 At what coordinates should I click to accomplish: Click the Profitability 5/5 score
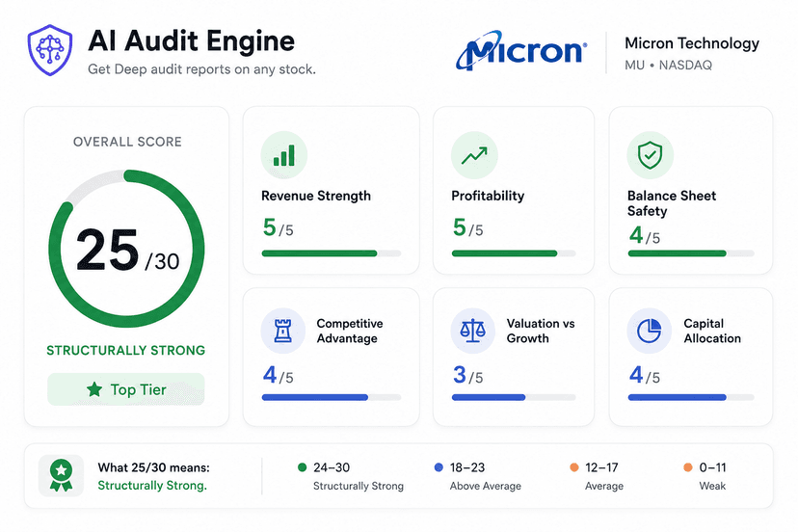click(468, 227)
